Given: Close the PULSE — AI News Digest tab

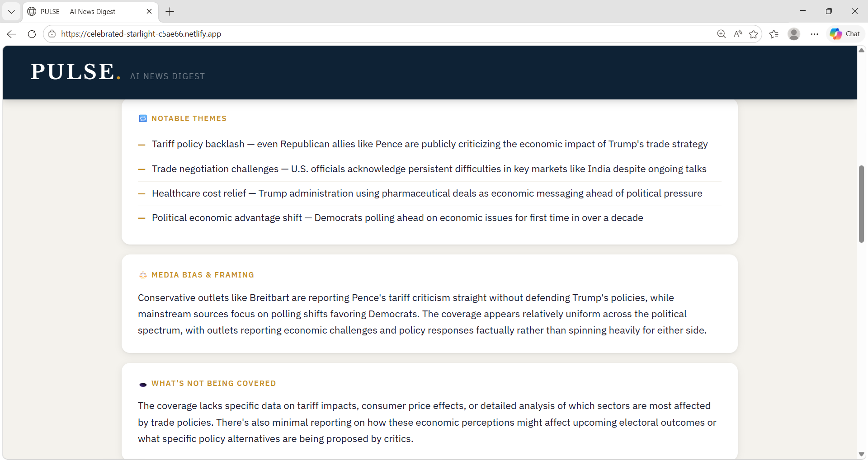Looking at the screenshot, I should click(x=149, y=11).
